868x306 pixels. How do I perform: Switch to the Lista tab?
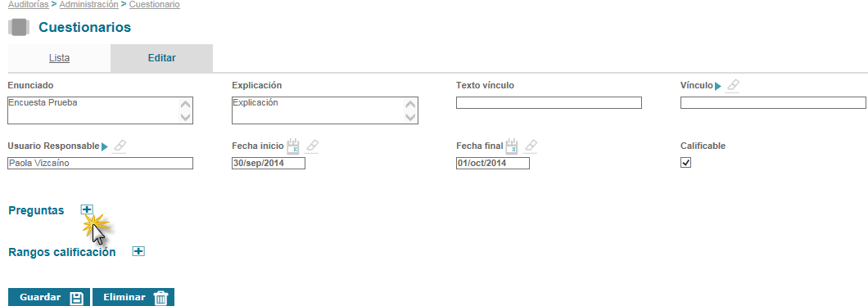coord(59,58)
